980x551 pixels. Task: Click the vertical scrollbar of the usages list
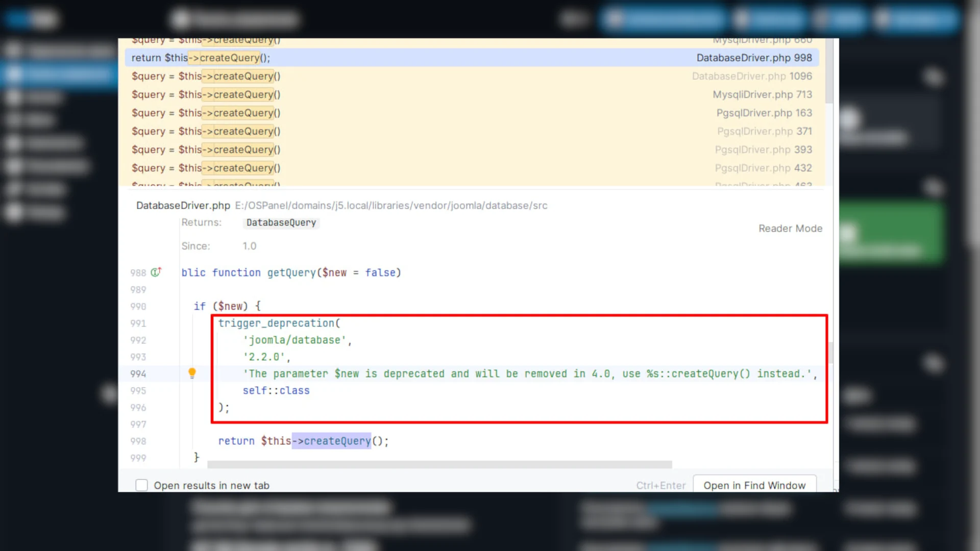coord(829,71)
